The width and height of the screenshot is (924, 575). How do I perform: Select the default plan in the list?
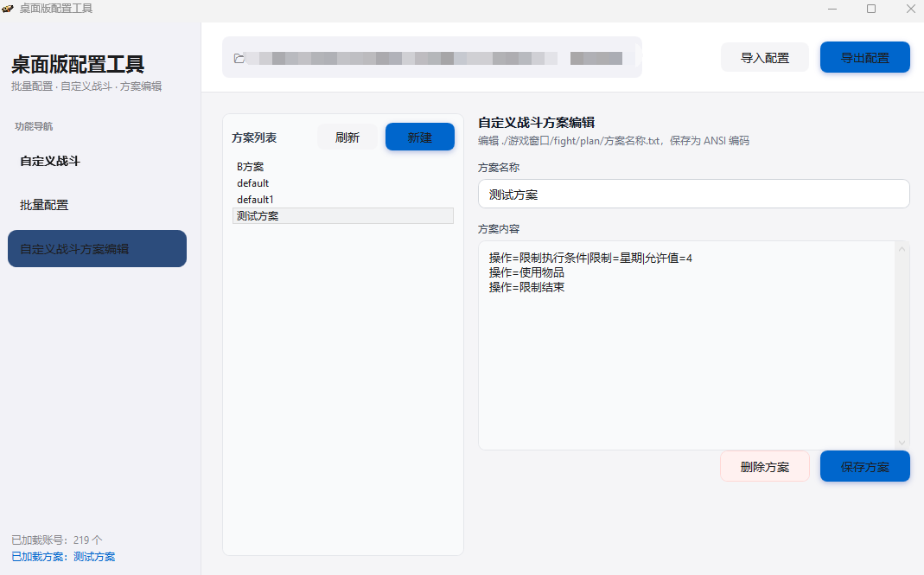coord(253,183)
